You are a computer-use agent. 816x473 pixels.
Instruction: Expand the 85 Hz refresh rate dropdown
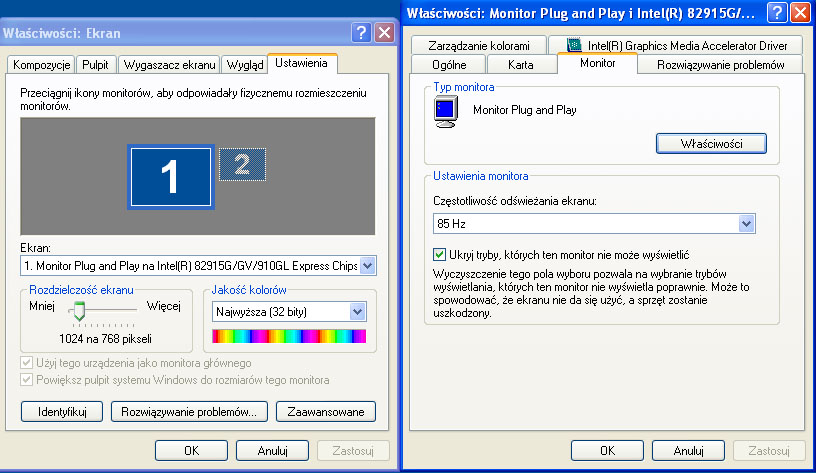(746, 224)
